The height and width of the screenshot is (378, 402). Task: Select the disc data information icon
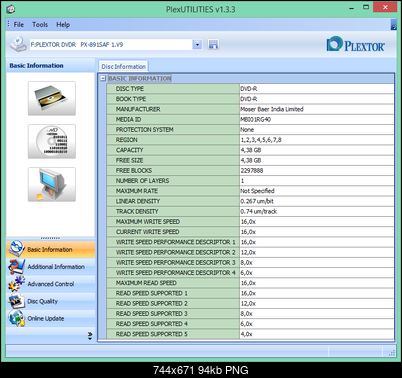pos(52,141)
